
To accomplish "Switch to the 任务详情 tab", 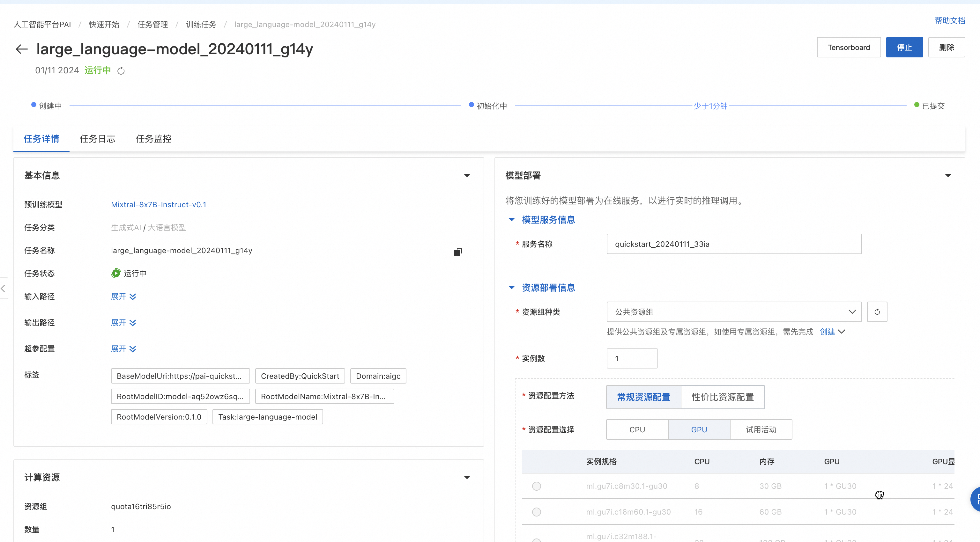I will click(41, 139).
